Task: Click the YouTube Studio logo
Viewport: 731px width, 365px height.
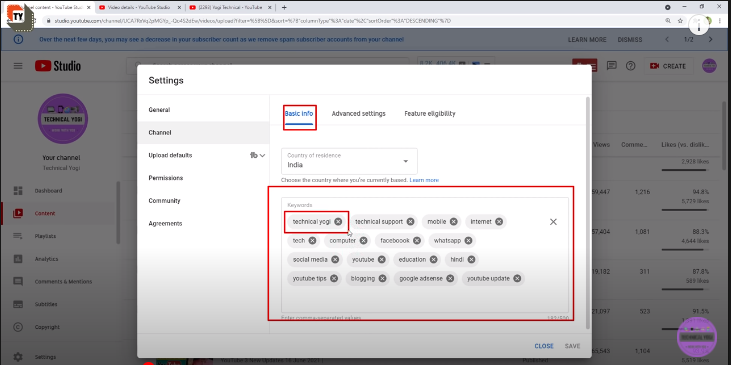Action: pyautogui.click(x=58, y=66)
